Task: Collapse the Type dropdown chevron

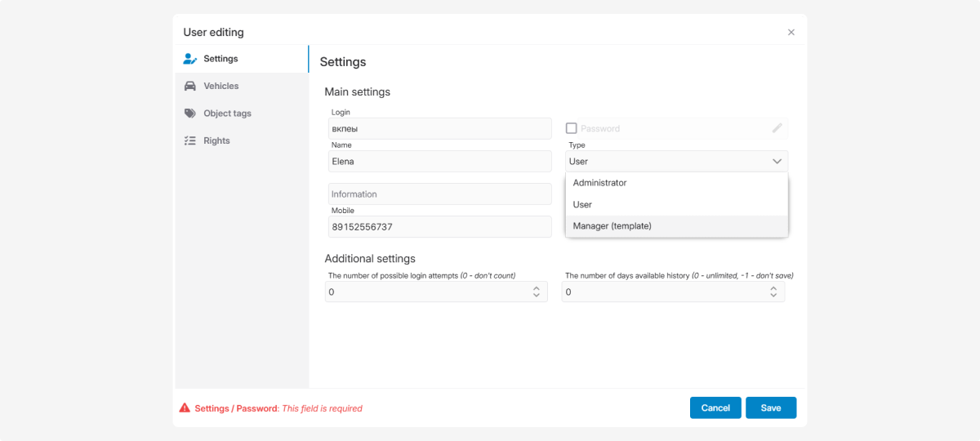Action: point(777,162)
